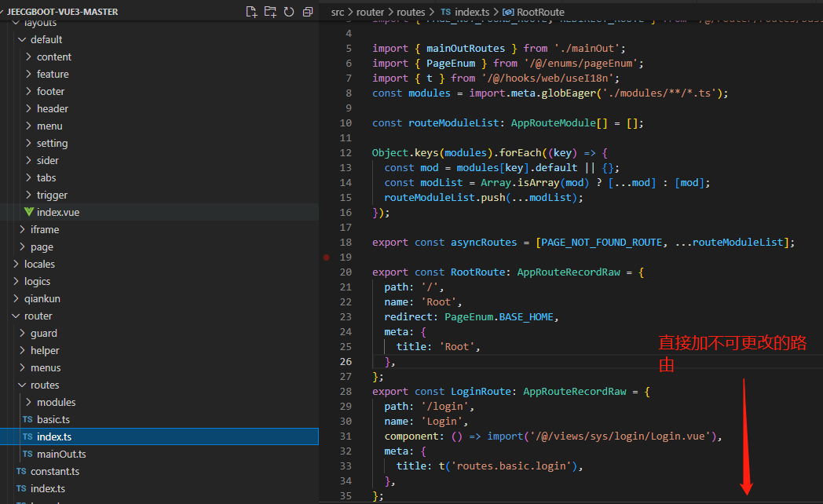Click line number 26 in the gutter

(346, 362)
